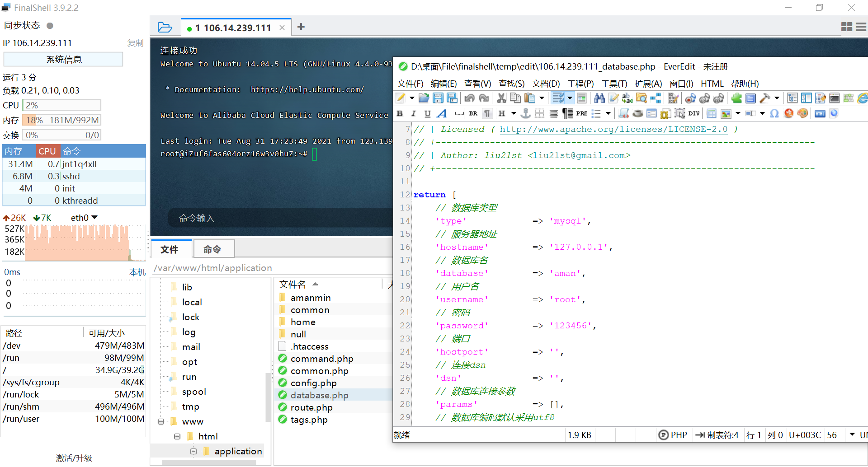Toggle word wrap in the EverEdit toolbar
The width and height of the screenshot is (868, 467).
click(558, 98)
